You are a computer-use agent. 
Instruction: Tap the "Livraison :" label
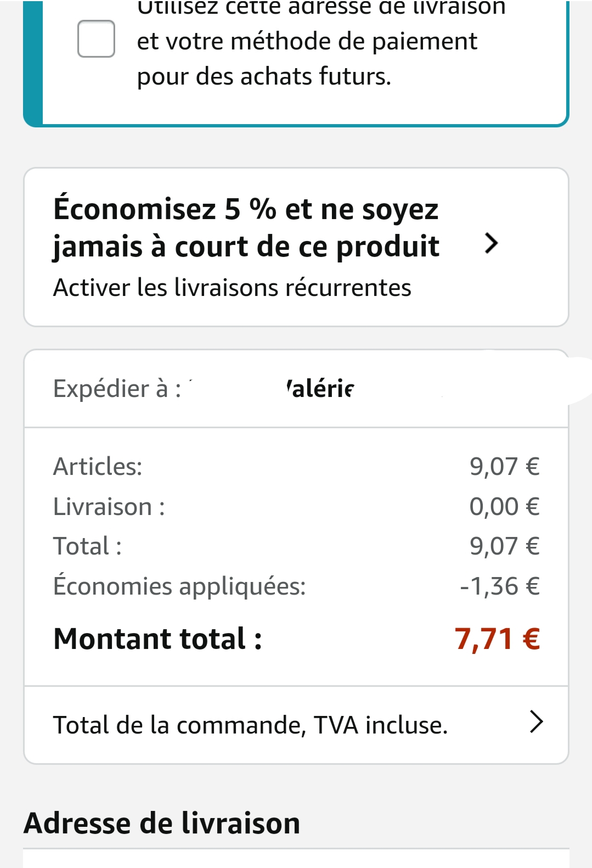pyautogui.click(x=109, y=507)
